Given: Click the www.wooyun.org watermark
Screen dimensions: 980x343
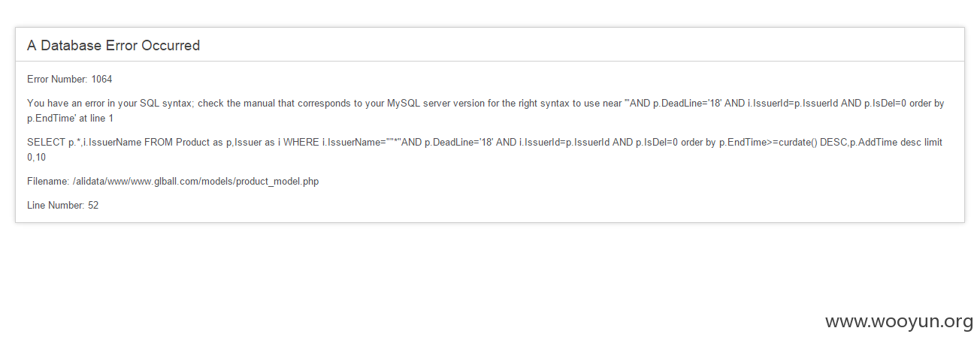Looking at the screenshot, I should (x=899, y=322).
